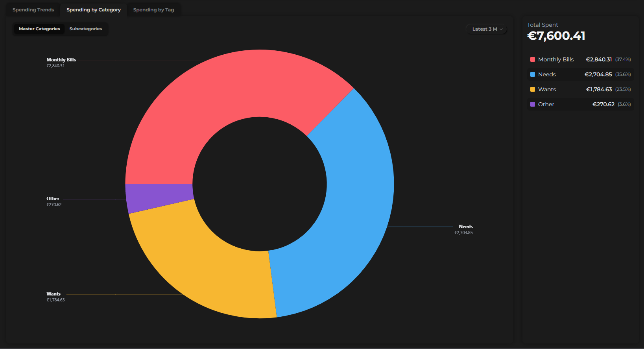The image size is (644, 349).
Task: Click the €7,600.41 total amount
Action: pos(556,36)
